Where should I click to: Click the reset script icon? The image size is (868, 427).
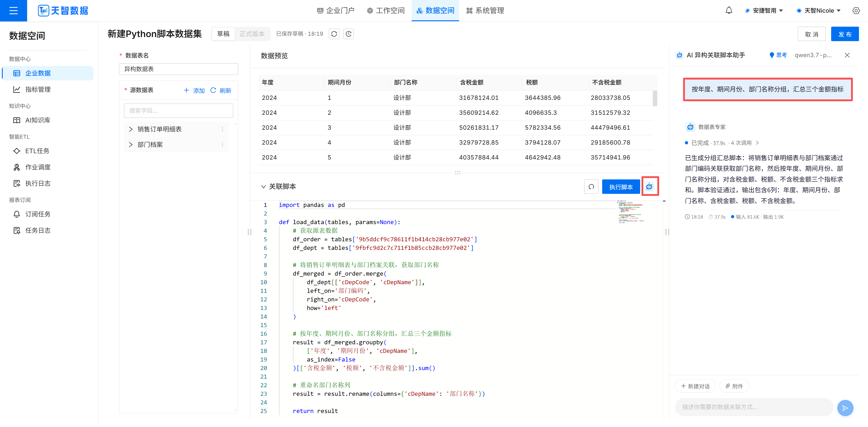coord(591,187)
